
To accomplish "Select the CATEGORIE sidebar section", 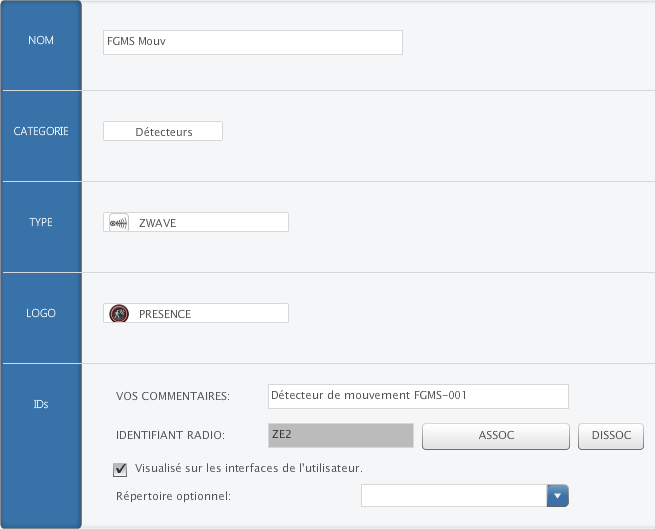I will click(41, 131).
